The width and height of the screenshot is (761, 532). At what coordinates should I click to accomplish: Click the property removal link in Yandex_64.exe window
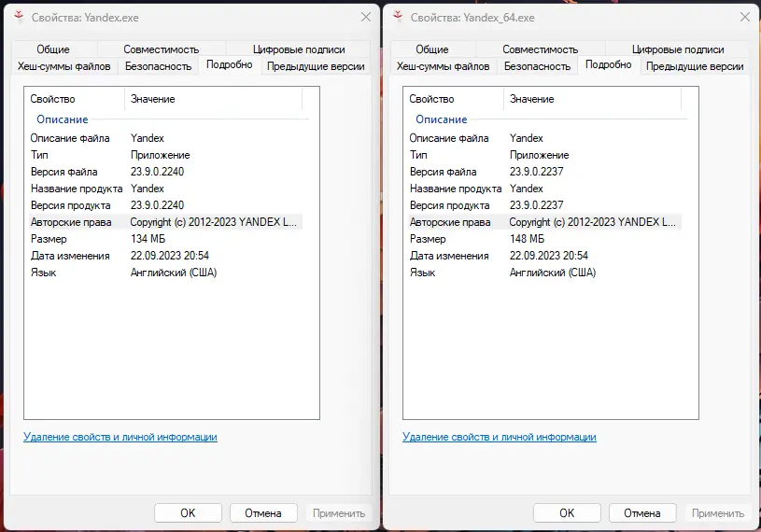point(500,437)
